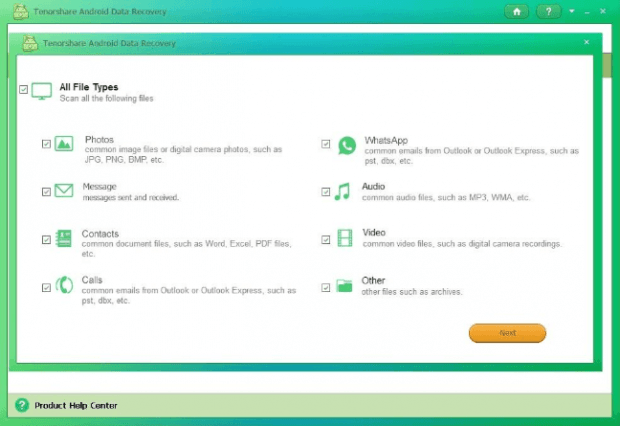This screenshot has width=620, height=426.
Task: Toggle the Other files checkbox
Action: click(325, 288)
